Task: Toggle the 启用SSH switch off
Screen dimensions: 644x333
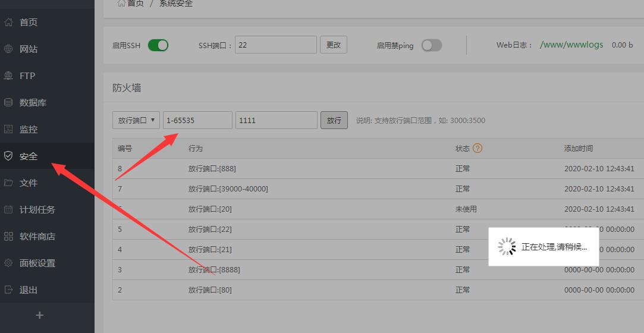Action: [x=158, y=45]
